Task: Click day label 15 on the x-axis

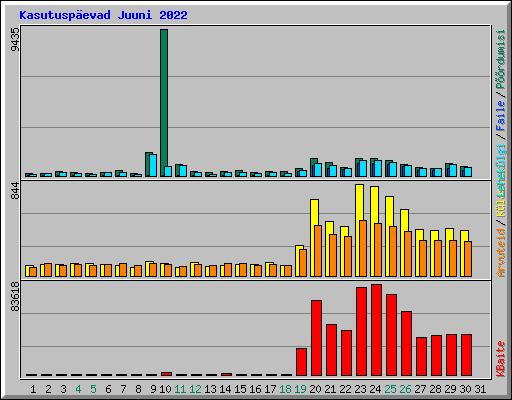Action: coord(240,389)
